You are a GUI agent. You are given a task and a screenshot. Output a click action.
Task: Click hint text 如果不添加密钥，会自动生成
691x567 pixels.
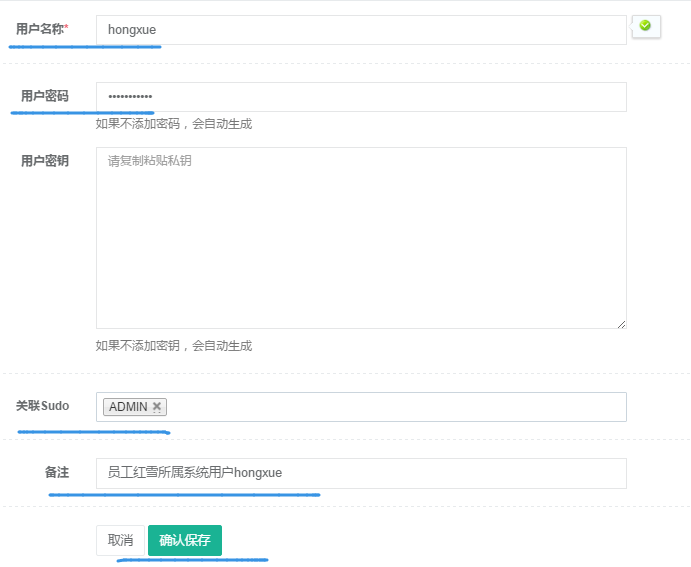point(174,346)
